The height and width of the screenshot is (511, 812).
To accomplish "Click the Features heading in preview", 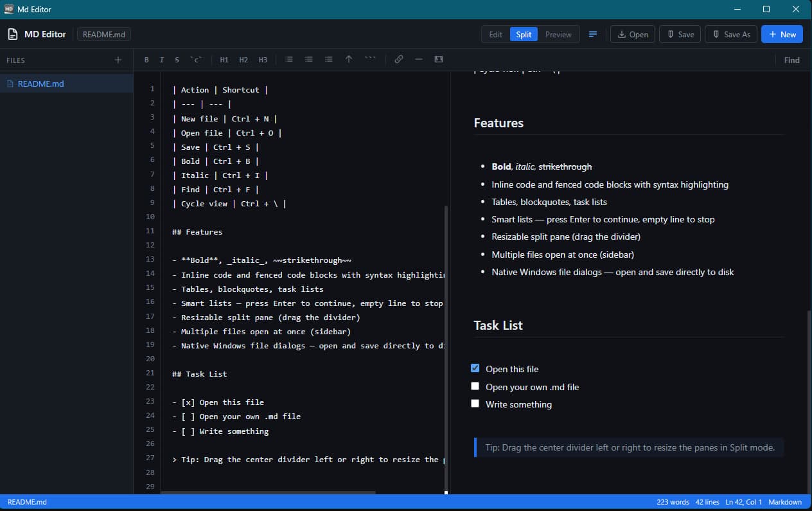I will click(499, 123).
